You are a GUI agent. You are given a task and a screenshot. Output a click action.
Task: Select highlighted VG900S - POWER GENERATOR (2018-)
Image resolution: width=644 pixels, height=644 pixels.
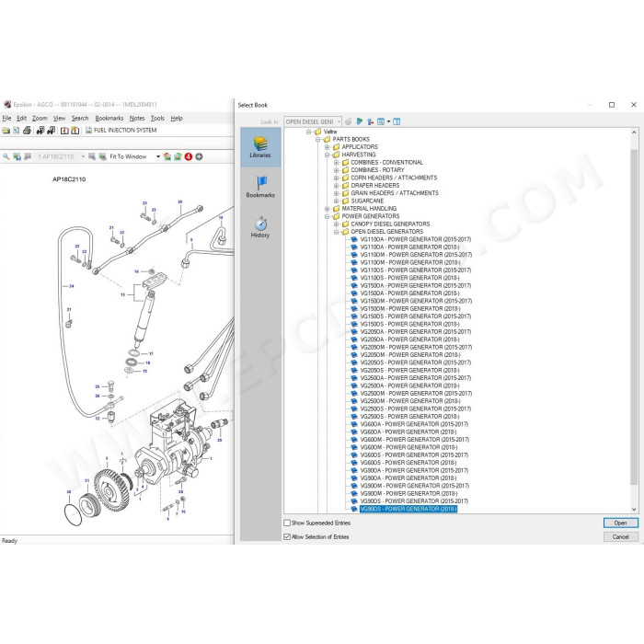coord(408,509)
